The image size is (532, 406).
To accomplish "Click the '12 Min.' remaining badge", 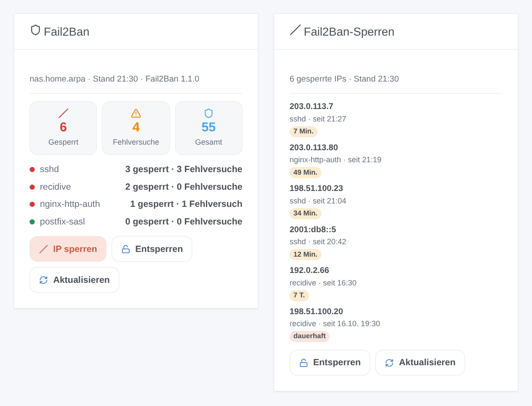I will coord(305,255).
